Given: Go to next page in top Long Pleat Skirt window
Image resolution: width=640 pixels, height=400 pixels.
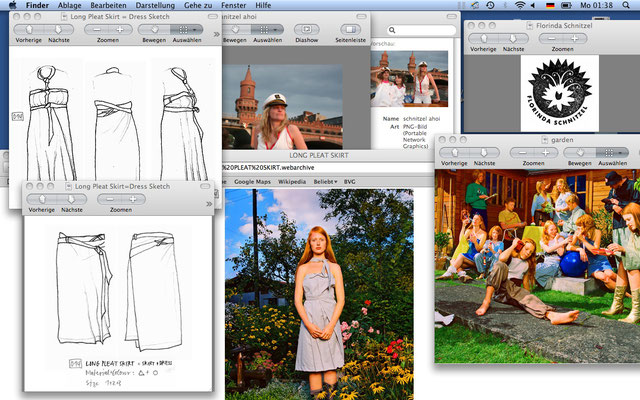Looking at the screenshot, I should (x=59, y=30).
